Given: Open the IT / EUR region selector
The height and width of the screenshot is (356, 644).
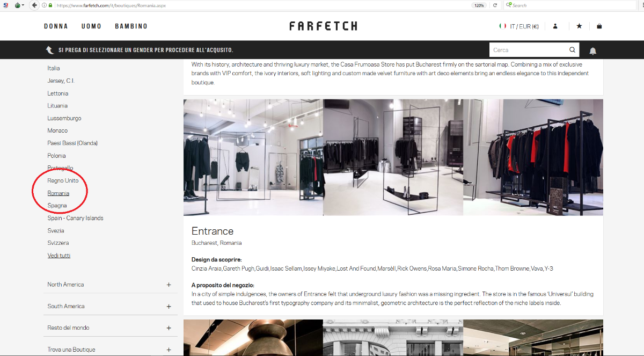Looking at the screenshot, I should pos(519,26).
